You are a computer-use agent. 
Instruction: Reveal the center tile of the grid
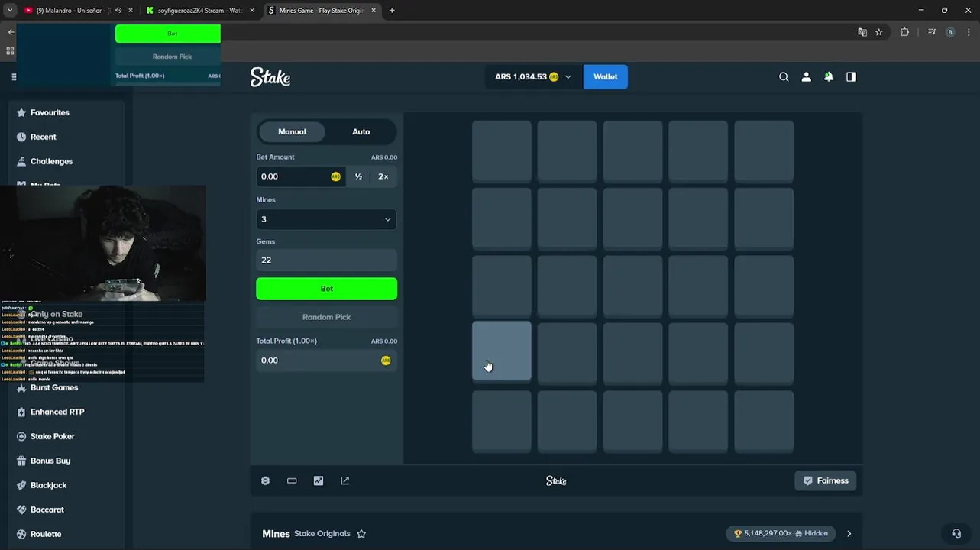632,286
